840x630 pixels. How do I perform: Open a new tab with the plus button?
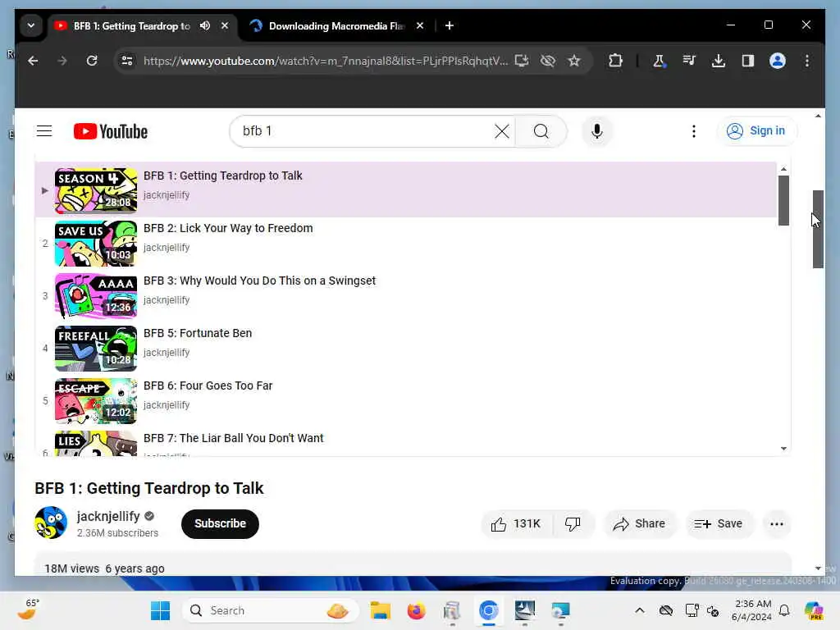click(450, 25)
